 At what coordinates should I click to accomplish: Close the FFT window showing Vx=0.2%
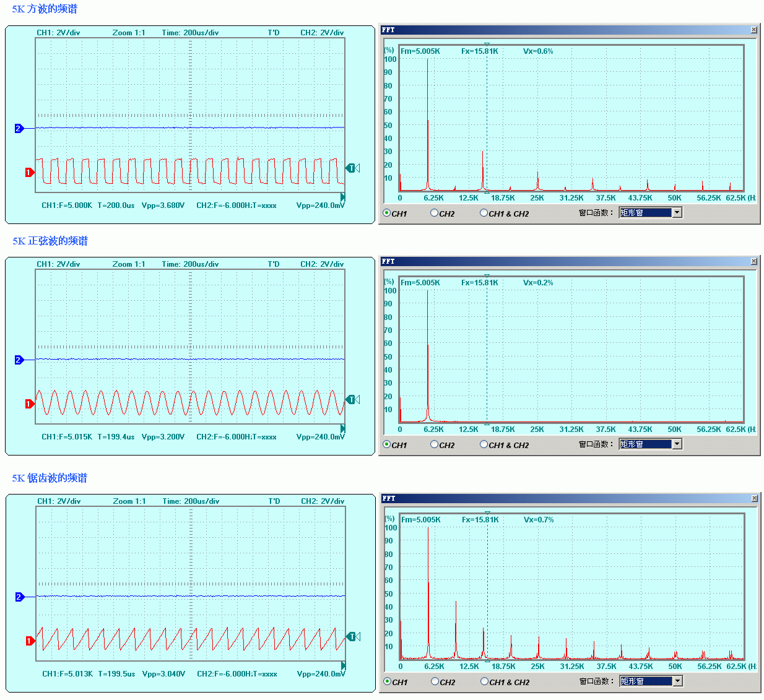tap(753, 261)
